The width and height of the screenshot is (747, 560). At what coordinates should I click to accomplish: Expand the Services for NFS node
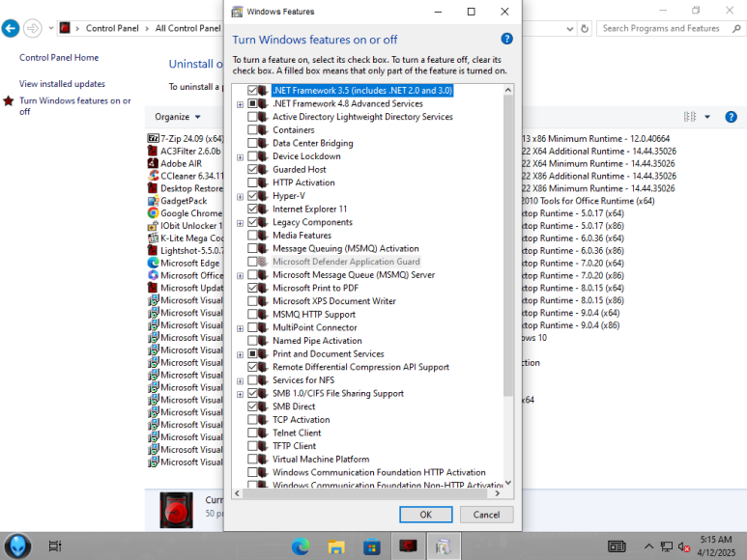click(x=240, y=381)
